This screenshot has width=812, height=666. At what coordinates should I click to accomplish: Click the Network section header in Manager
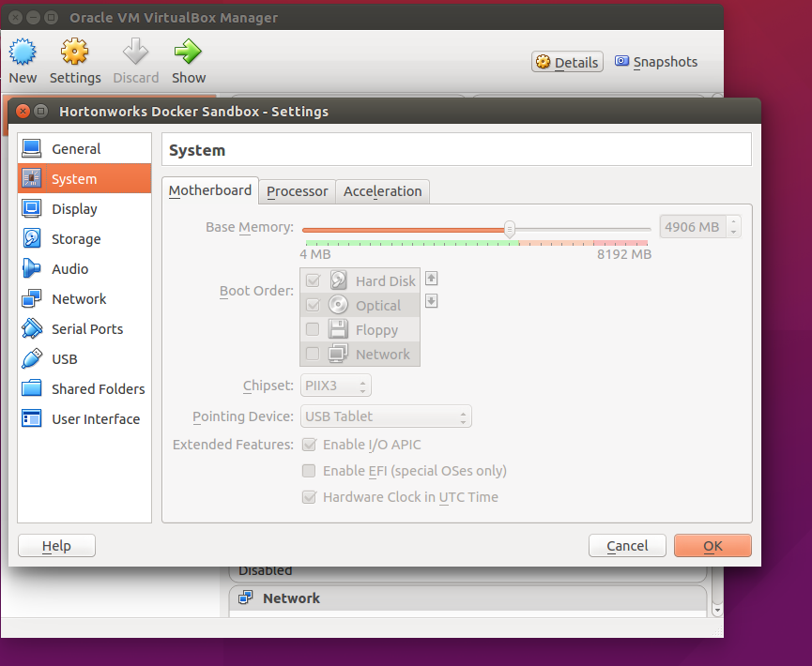point(467,598)
